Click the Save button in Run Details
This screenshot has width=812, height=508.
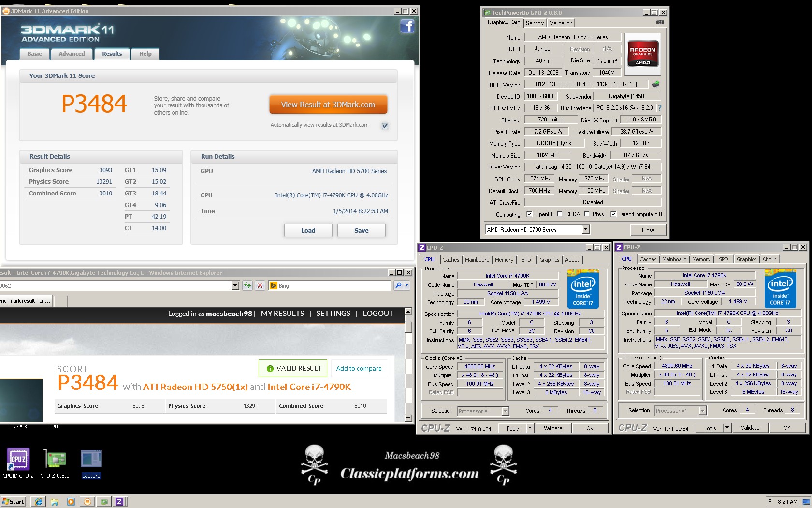tap(362, 230)
